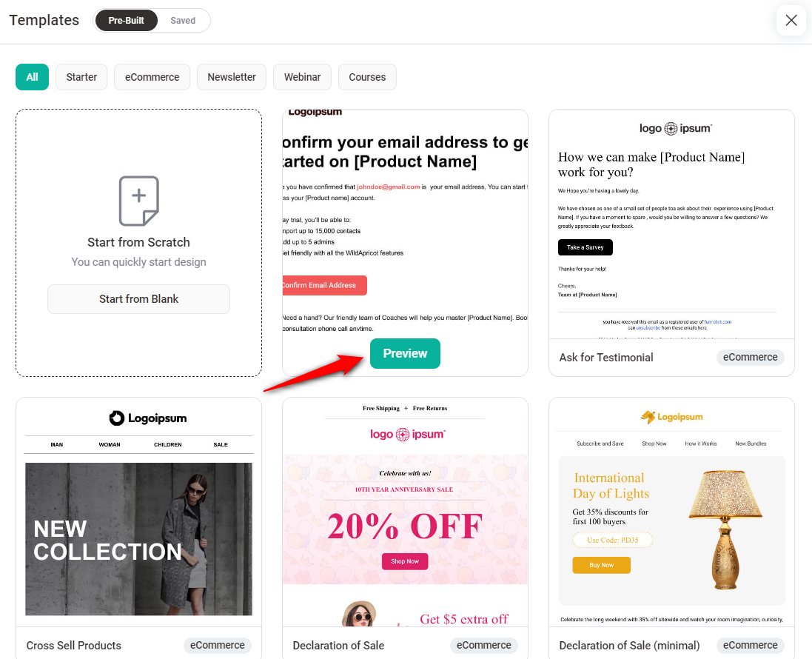The height and width of the screenshot is (659, 812).
Task: Switch to Saved templates toggle
Action: (183, 21)
